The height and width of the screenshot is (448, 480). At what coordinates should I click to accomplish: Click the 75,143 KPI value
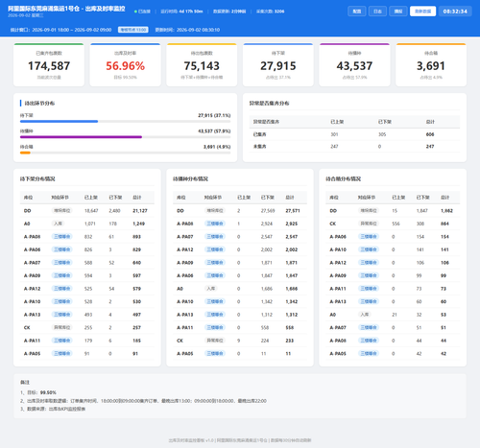(202, 66)
